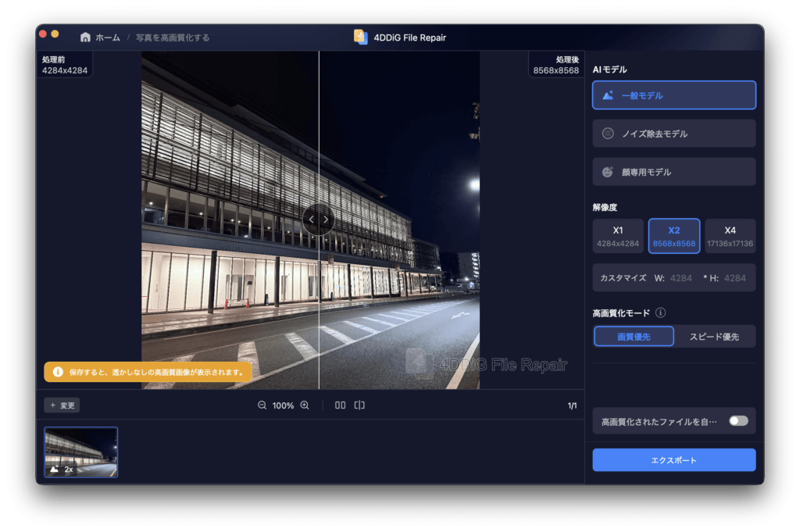Click the red close window button
Screen dimensions: 800x532
[x=43, y=34]
